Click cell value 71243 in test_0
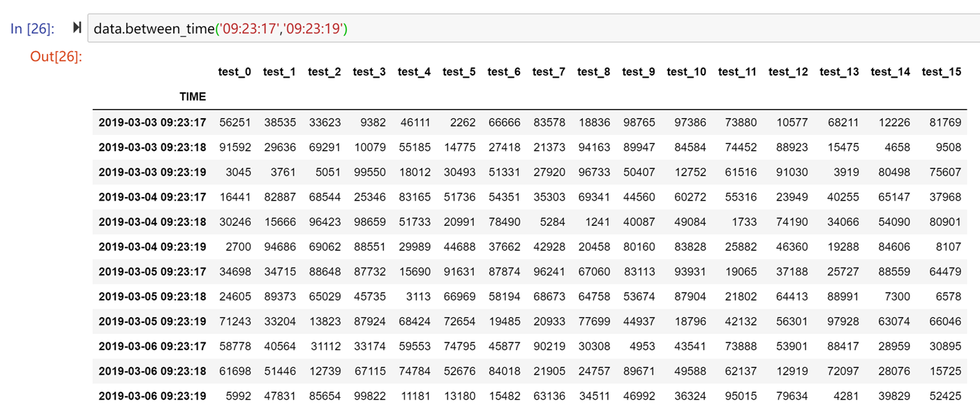Screen dimensions: 980x420 [235, 321]
